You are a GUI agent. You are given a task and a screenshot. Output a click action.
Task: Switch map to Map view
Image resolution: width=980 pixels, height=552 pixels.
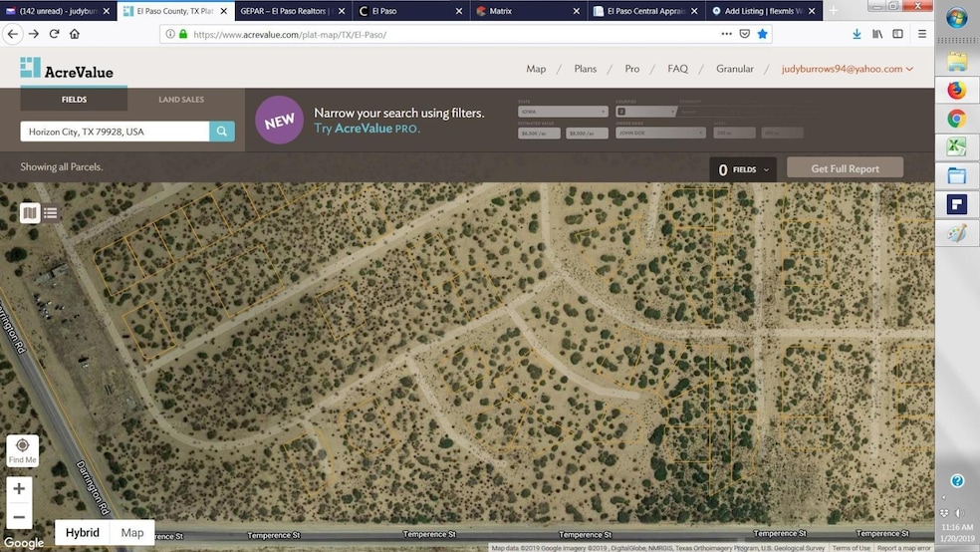click(x=132, y=533)
